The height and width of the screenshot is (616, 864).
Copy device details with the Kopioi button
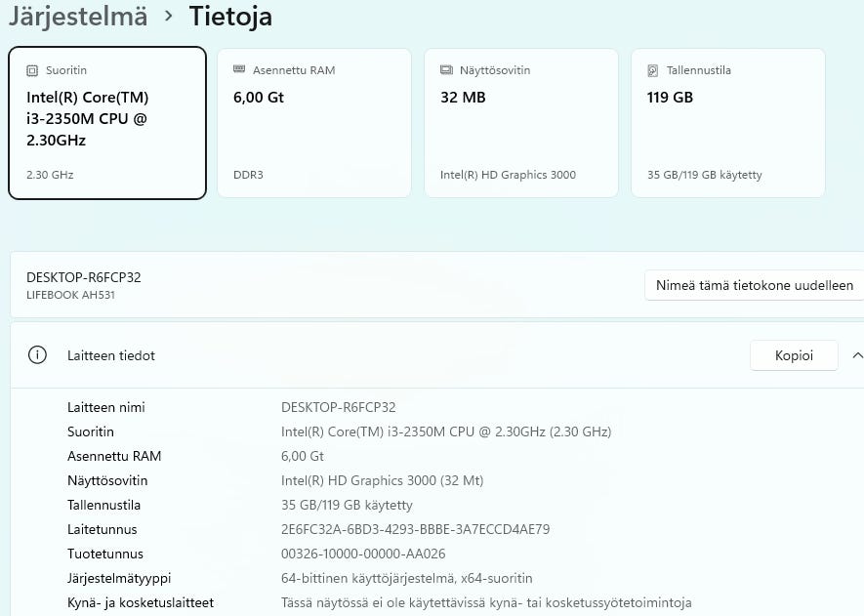click(794, 355)
